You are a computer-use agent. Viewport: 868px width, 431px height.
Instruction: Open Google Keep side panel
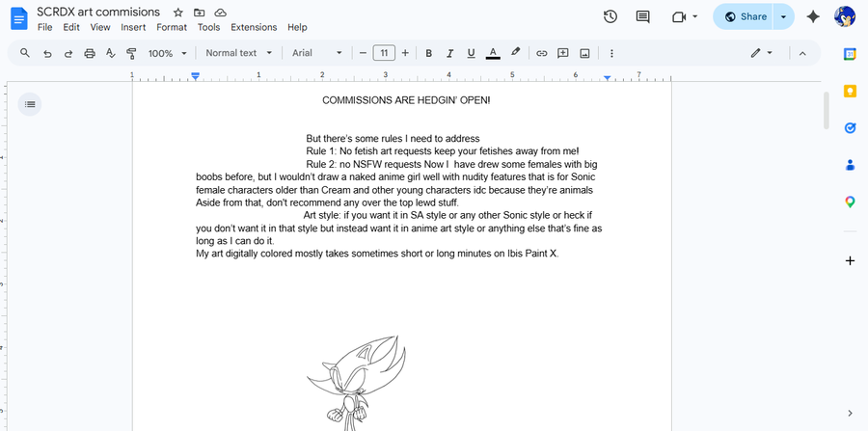851,91
